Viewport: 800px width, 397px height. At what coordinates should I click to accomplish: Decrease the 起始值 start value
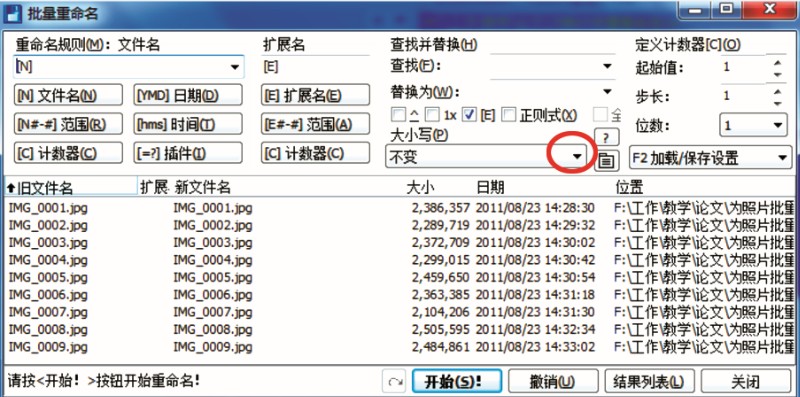click(x=778, y=74)
